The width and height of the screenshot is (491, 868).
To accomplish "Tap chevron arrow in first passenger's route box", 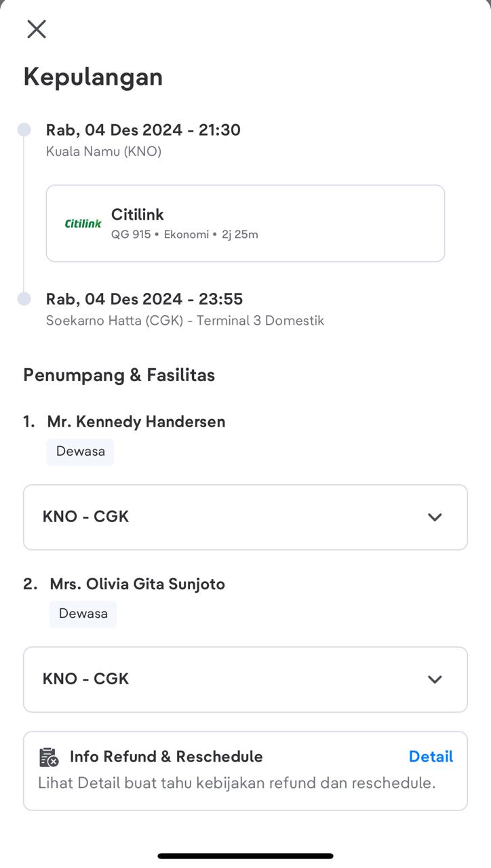I will (x=435, y=517).
